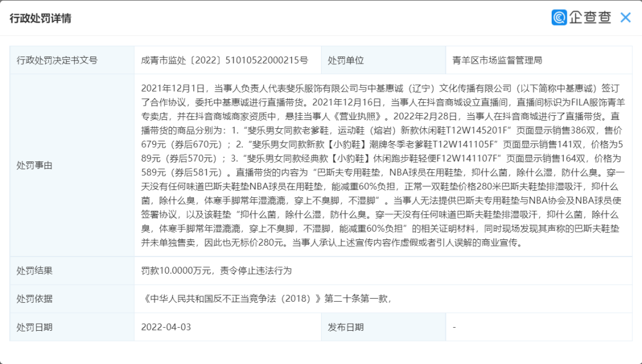Click the 企查查 logo icon

559,18
